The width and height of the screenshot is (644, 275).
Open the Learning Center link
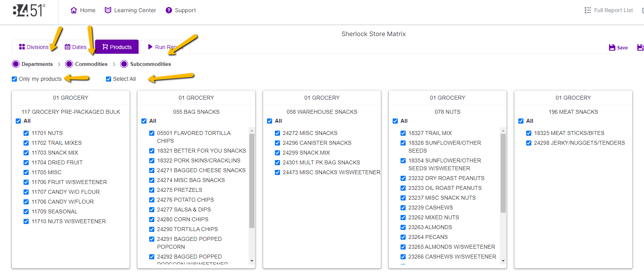click(x=135, y=10)
